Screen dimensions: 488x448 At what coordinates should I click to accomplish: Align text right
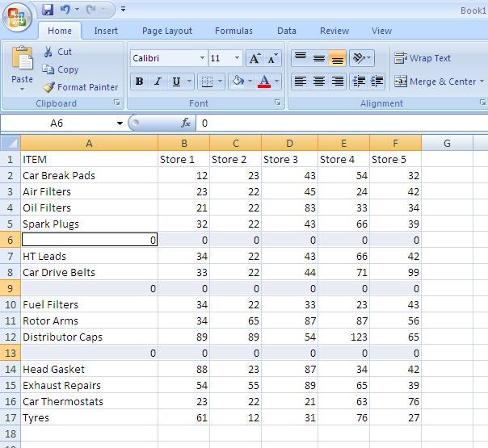[x=338, y=82]
